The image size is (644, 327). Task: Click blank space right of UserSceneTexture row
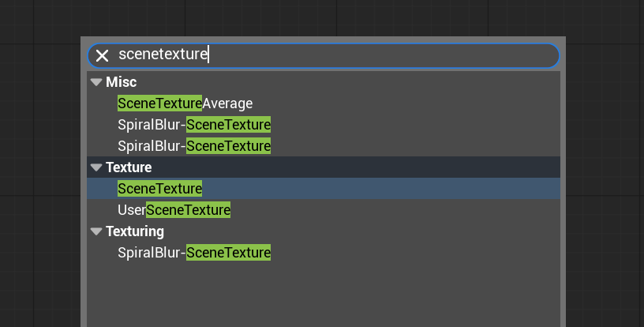395,210
